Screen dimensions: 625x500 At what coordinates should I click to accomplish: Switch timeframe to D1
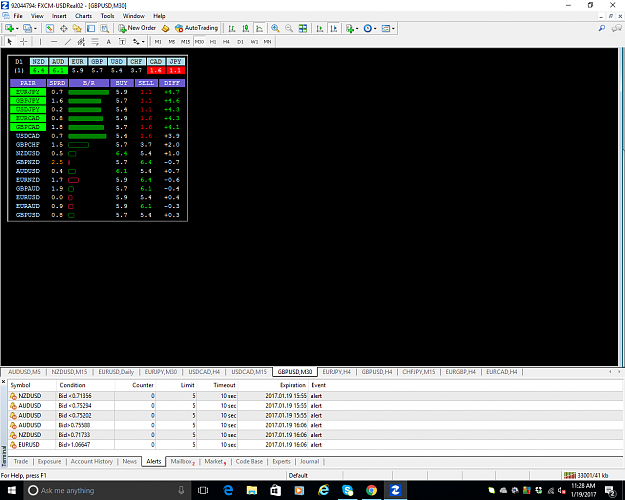240,41
